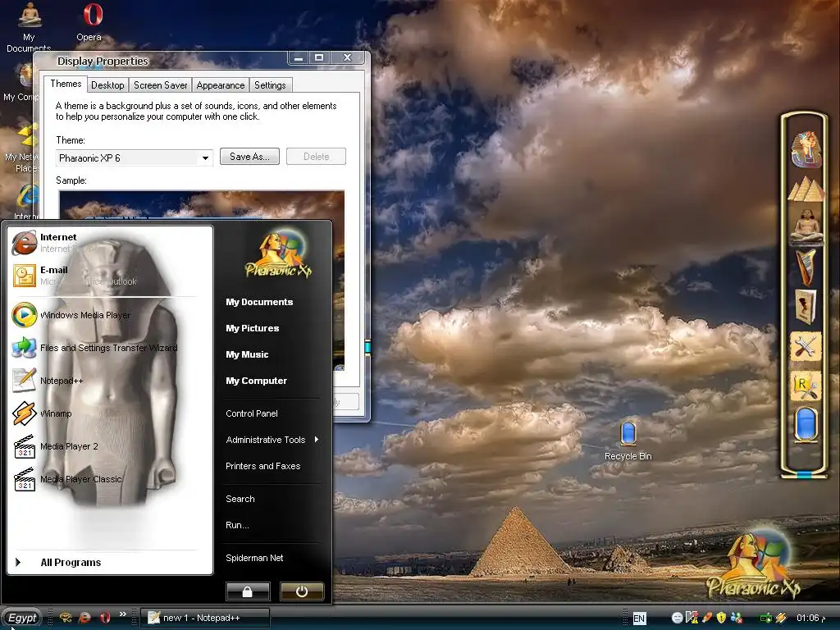Open the Theme dropdown Pharaonic XP 6
This screenshot has height=630, width=840.
tap(135, 158)
